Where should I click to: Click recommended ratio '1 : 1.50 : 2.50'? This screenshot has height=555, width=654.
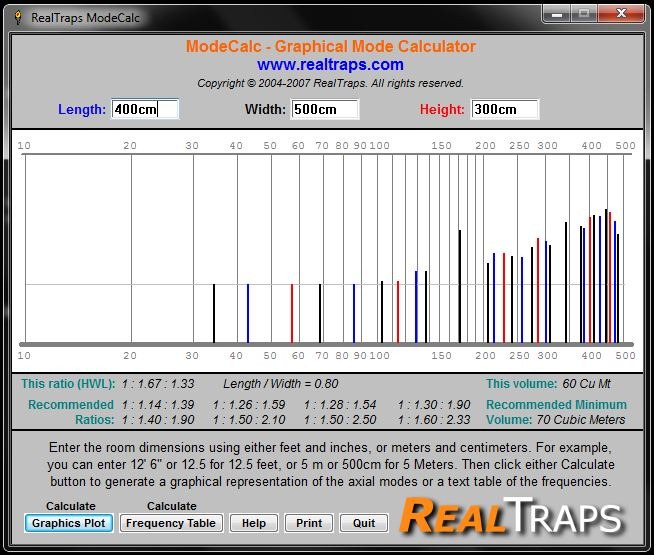[340, 419]
